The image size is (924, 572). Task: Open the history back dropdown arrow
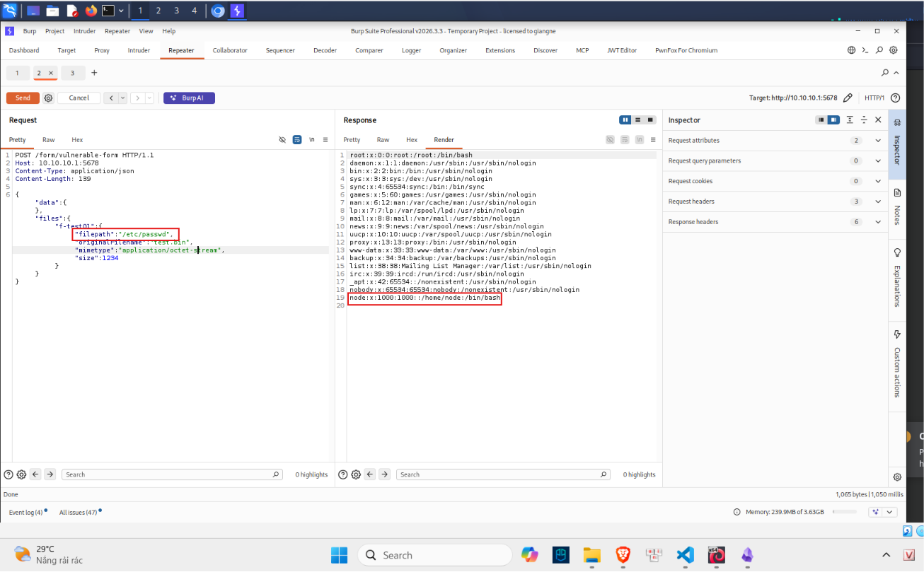[122, 98]
